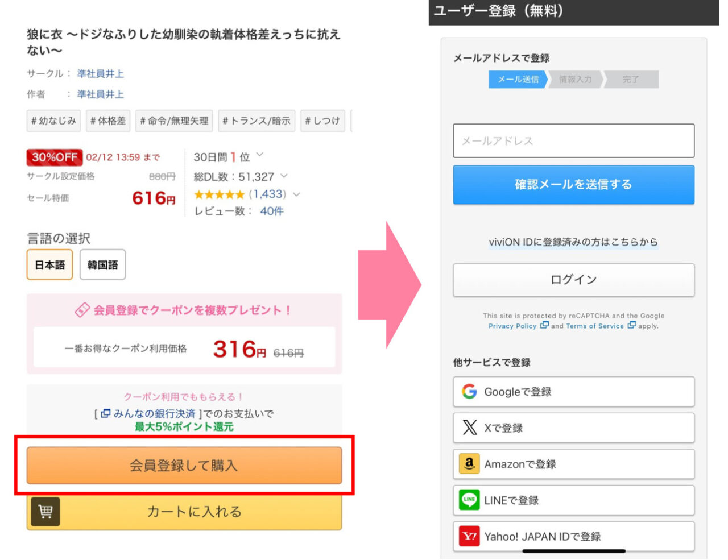
Task: Click the shopping cart icon
Action: click(45, 512)
